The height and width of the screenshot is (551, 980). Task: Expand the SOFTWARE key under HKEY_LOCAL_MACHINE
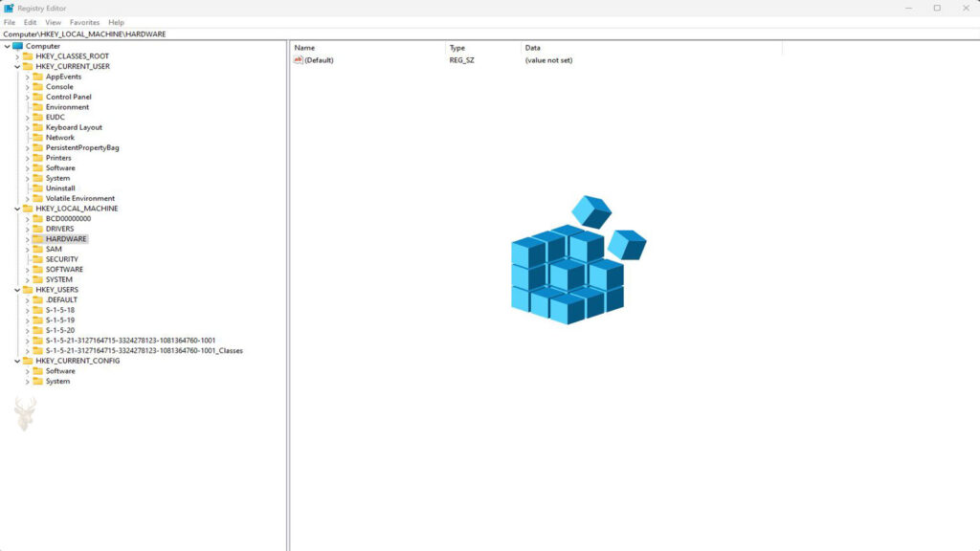pyautogui.click(x=28, y=270)
